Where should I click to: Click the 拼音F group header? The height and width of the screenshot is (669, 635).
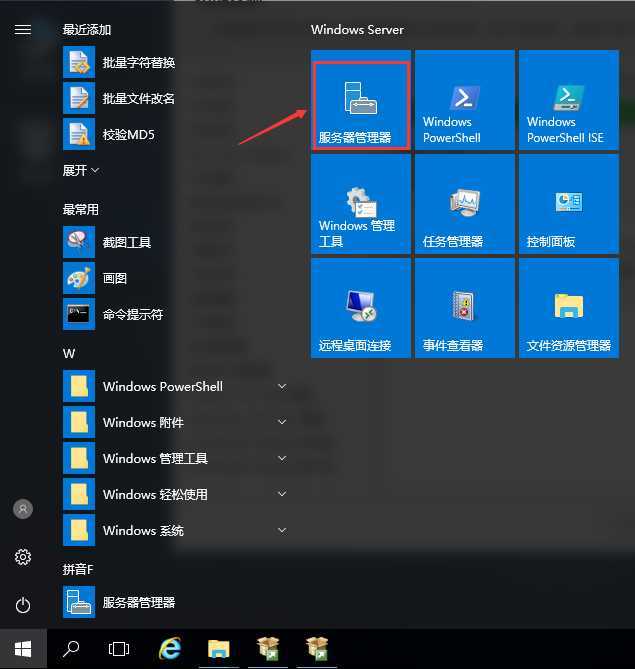[x=78, y=569]
